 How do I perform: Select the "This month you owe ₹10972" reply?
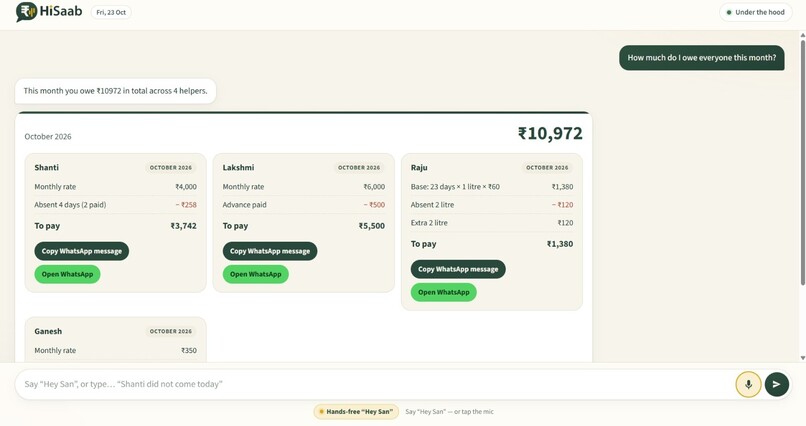tap(116, 91)
